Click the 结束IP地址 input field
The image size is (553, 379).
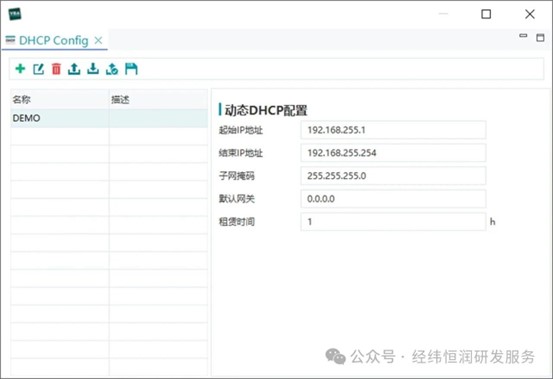point(393,153)
